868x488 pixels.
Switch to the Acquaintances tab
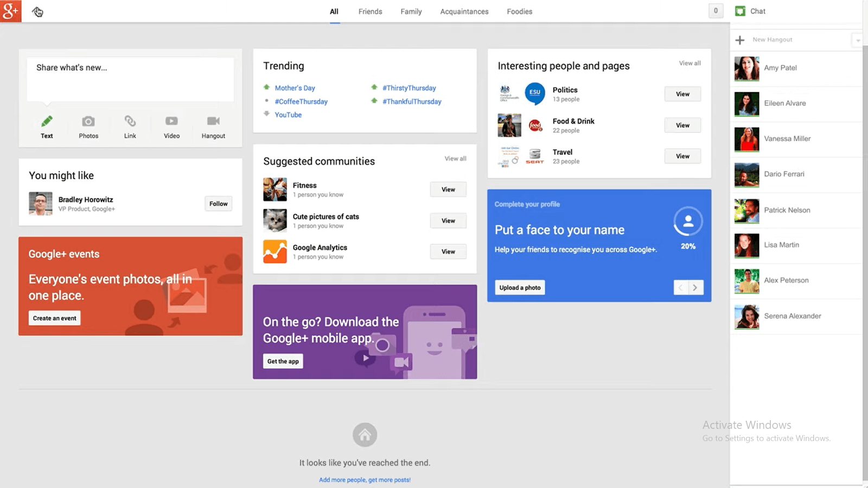[464, 11]
